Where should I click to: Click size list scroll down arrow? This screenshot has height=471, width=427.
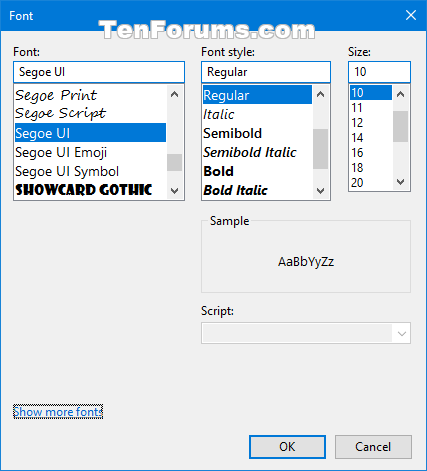coord(401,182)
